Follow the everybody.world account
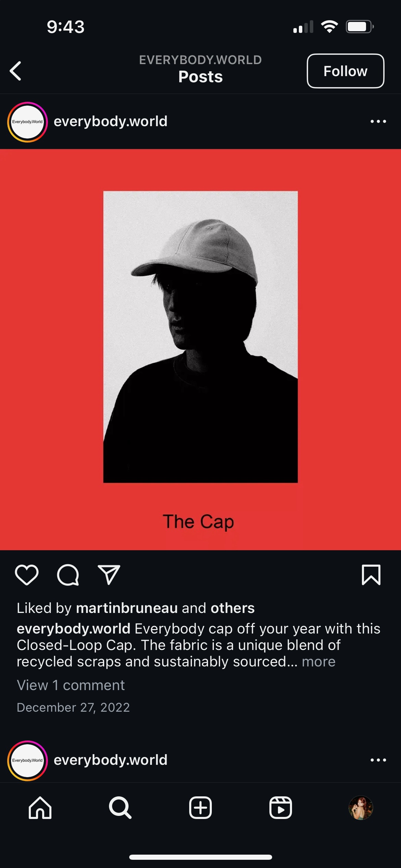This screenshot has height=868, width=401. [x=345, y=71]
